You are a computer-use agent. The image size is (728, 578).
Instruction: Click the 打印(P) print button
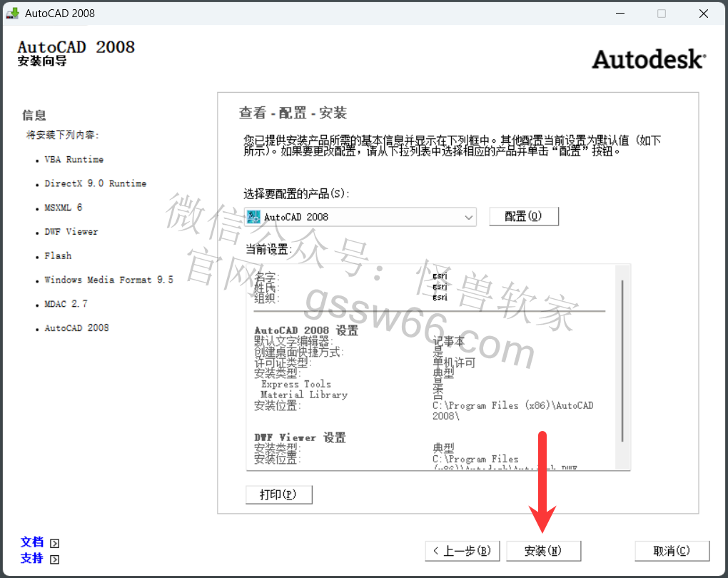tap(278, 495)
